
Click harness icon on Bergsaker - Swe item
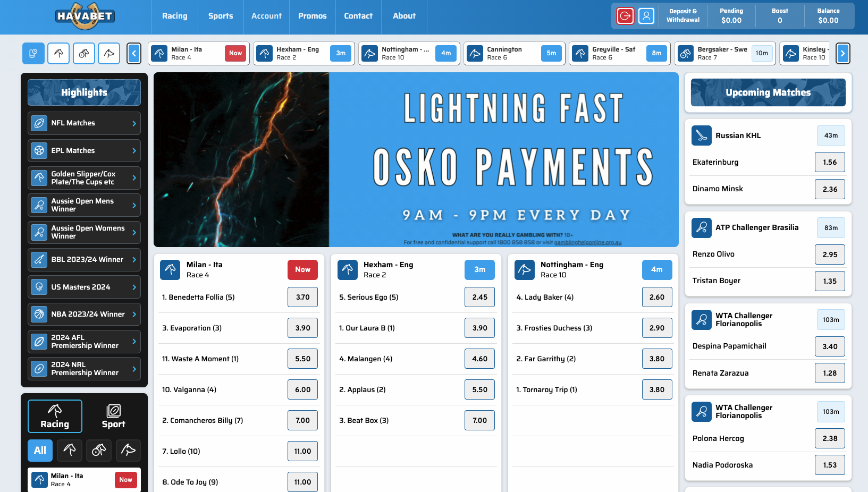coord(686,53)
